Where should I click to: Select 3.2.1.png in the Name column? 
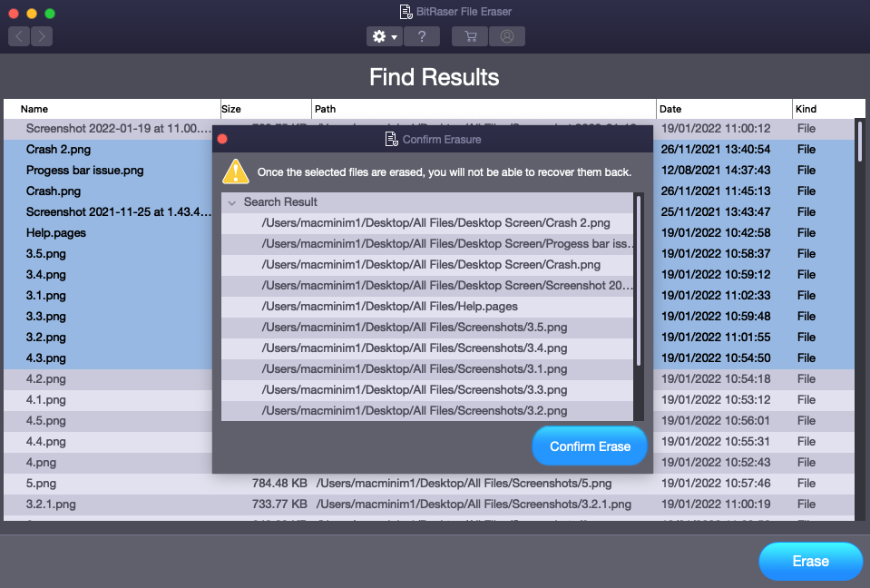point(51,505)
